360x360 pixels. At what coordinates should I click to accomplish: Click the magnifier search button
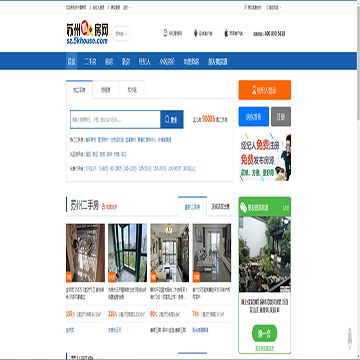(172, 119)
